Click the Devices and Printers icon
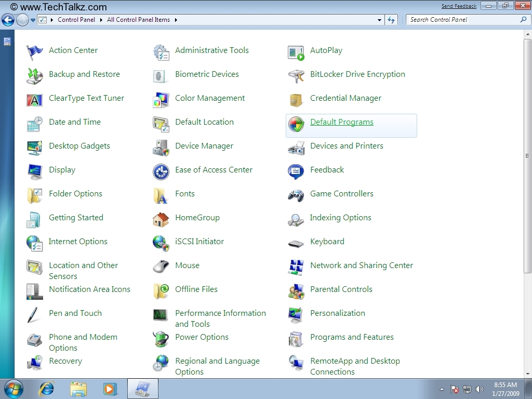The width and height of the screenshot is (532, 399). click(296, 148)
